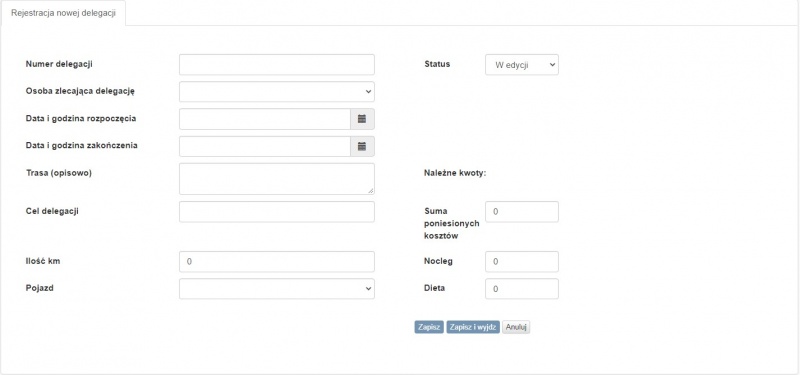Click the Nocleg amount field
Viewport: 800px width, 375px height.
[522, 262]
